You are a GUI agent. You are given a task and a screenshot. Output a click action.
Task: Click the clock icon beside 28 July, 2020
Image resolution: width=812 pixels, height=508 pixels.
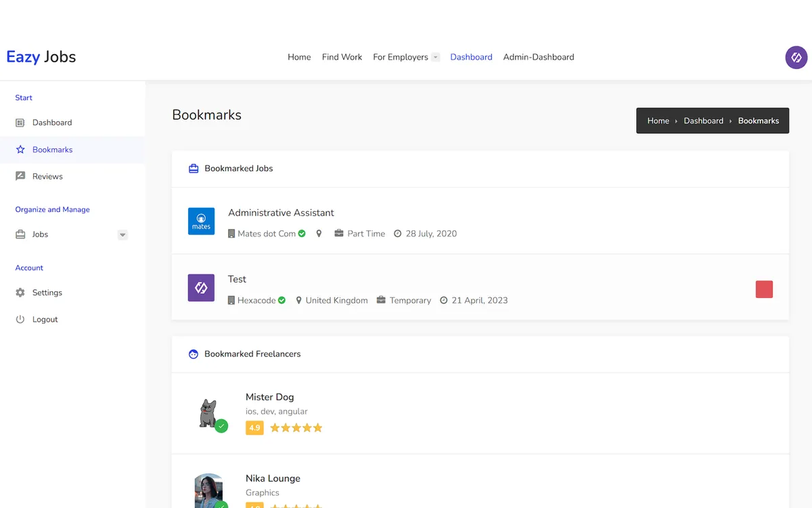click(x=398, y=234)
